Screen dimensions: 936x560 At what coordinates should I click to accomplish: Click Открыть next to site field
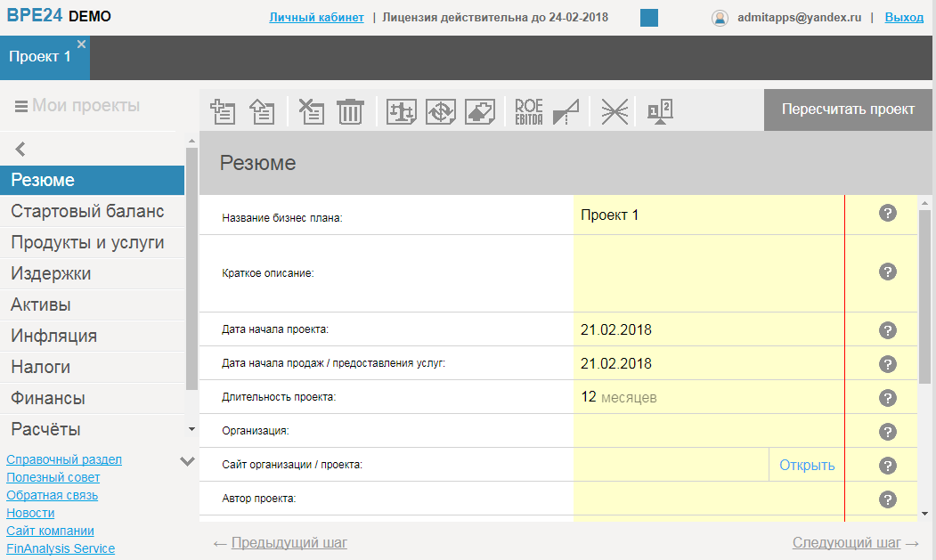coord(807,465)
